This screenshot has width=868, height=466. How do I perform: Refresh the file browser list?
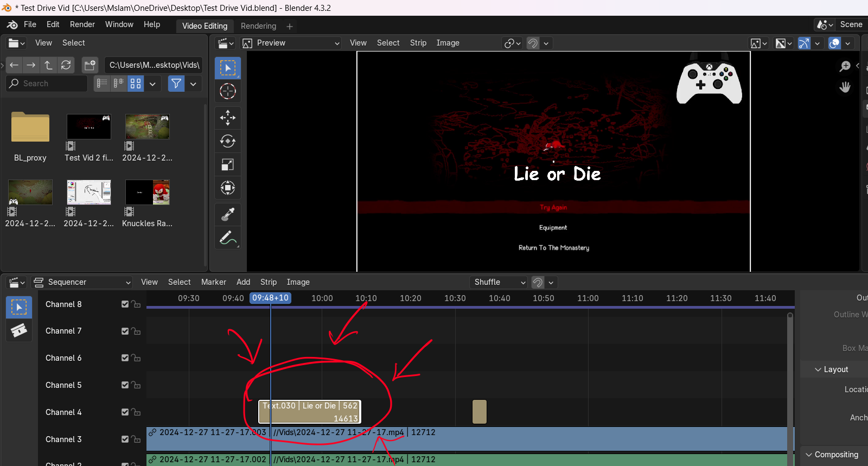point(66,65)
